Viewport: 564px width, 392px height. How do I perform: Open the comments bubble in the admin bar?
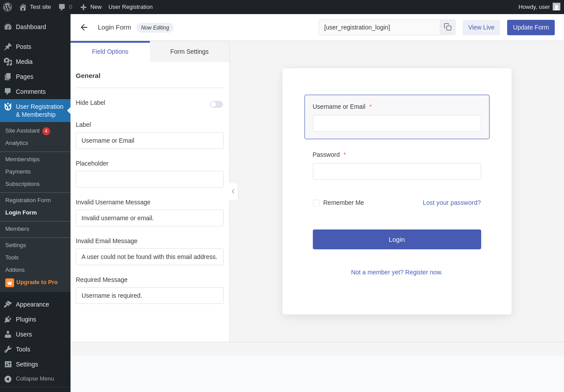[x=62, y=7]
